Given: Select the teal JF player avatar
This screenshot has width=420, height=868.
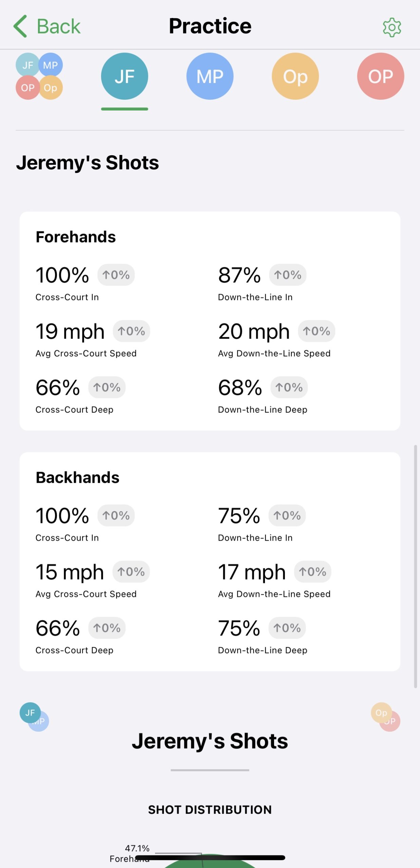Looking at the screenshot, I should pos(125,76).
